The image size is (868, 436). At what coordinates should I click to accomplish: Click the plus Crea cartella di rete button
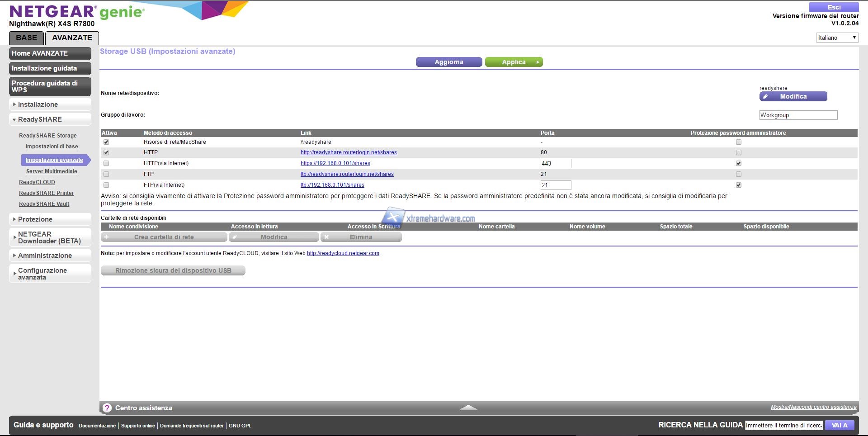(x=164, y=237)
